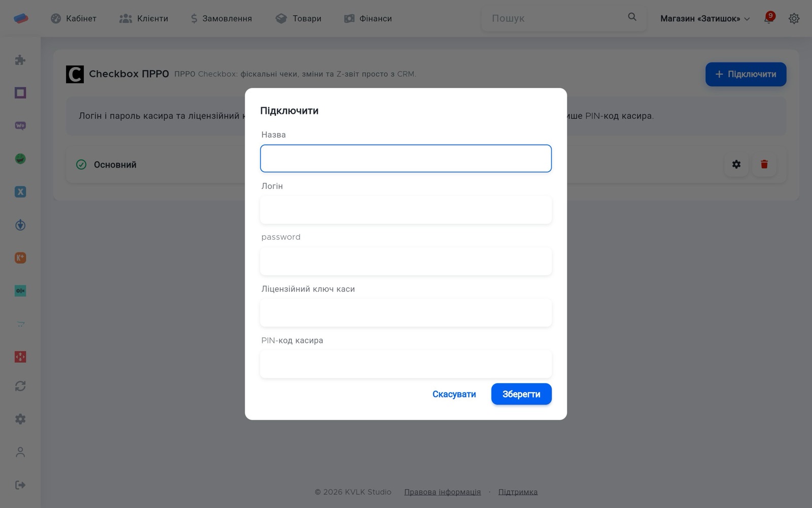Click the logout icon in sidebar
The height and width of the screenshot is (508, 812).
[x=20, y=485]
